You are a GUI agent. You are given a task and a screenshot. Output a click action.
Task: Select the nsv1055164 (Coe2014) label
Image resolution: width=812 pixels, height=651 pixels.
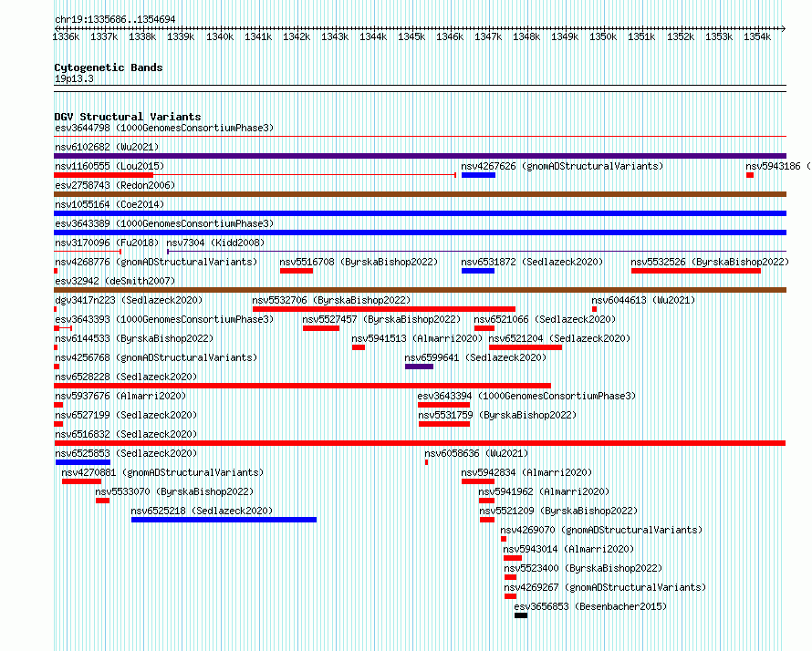(x=109, y=204)
